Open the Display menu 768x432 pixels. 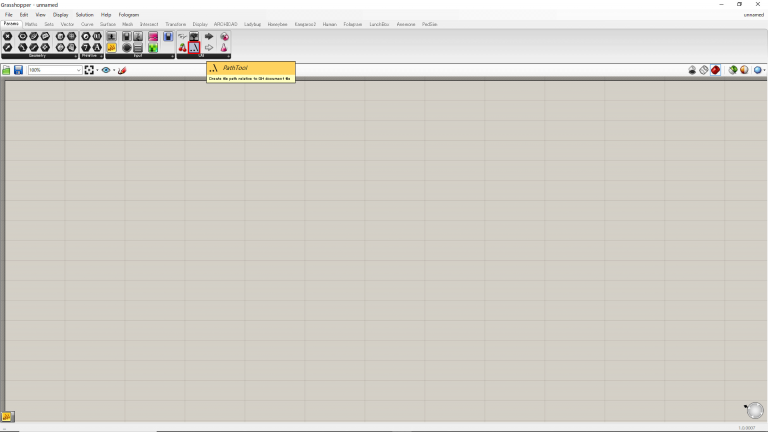tap(61, 15)
